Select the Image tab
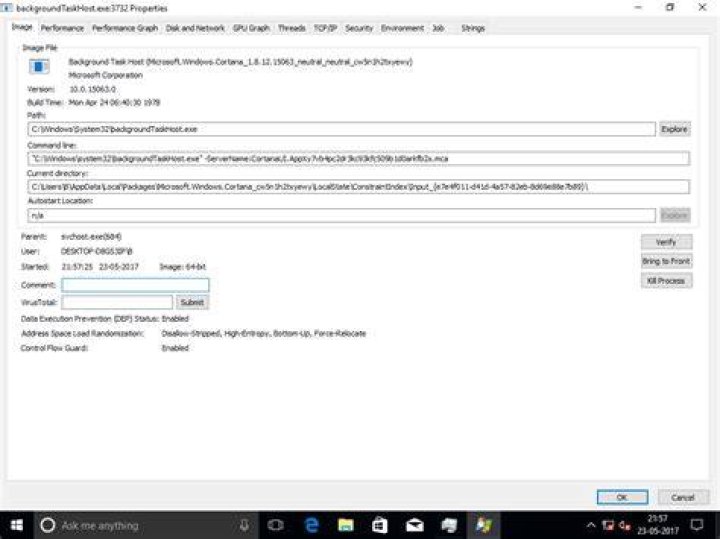The width and height of the screenshot is (720, 539). (x=22, y=27)
